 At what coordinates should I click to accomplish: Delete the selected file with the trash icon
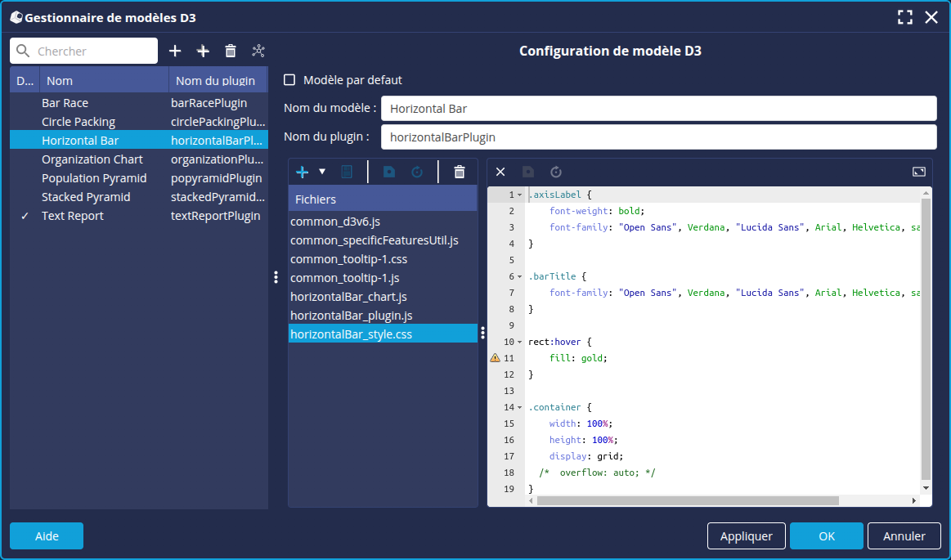(x=460, y=172)
